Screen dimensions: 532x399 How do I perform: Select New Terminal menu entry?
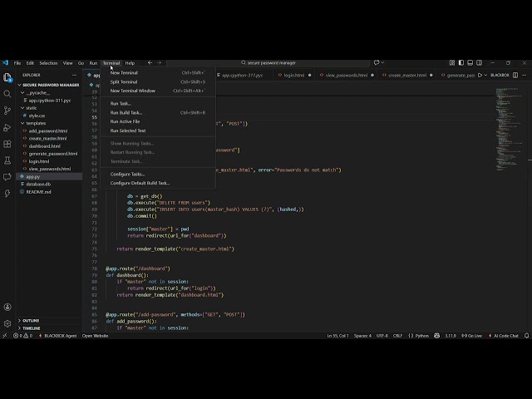click(158, 72)
